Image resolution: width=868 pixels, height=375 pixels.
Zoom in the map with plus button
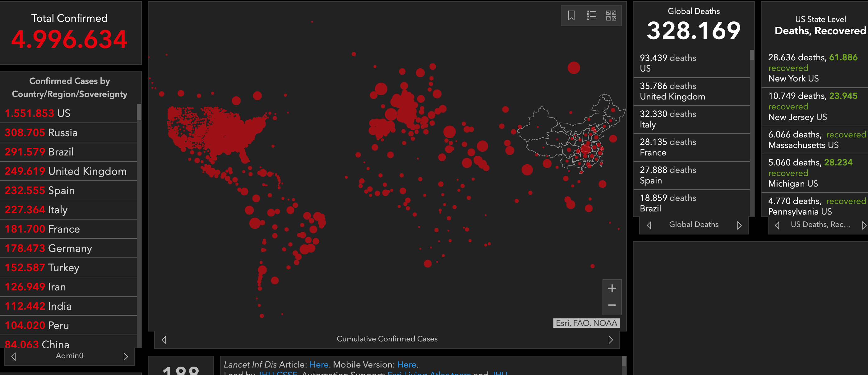point(612,289)
